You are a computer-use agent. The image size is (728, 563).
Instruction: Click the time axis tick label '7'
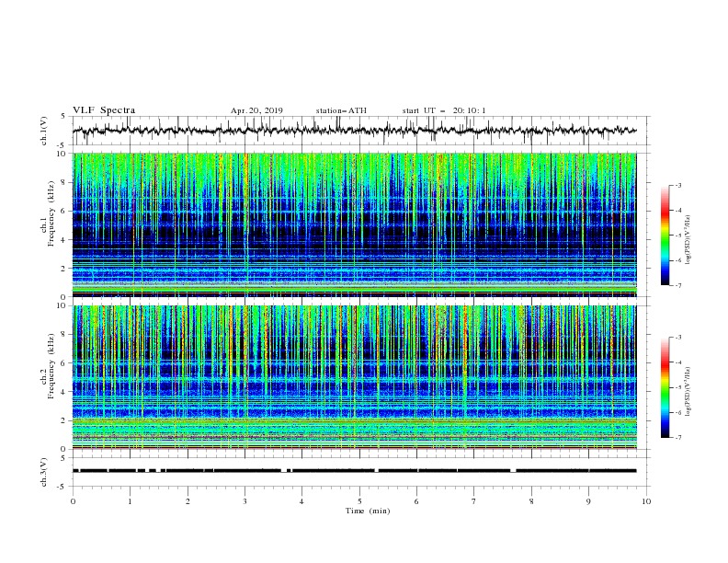[x=474, y=501]
